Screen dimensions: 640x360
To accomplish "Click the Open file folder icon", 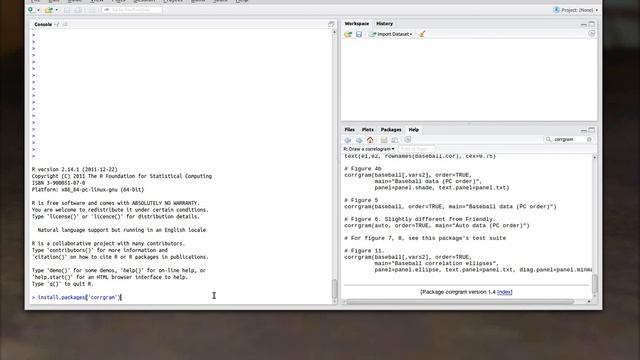I will click(49, 10).
